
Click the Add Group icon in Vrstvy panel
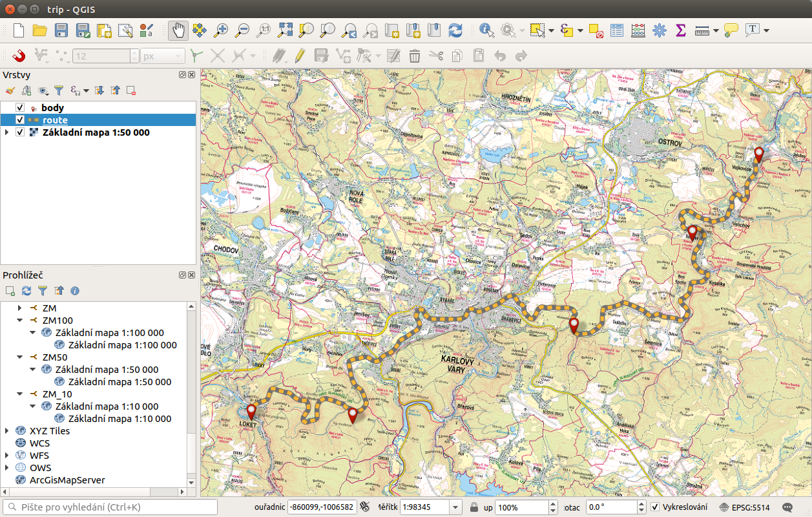click(x=26, y=90)
